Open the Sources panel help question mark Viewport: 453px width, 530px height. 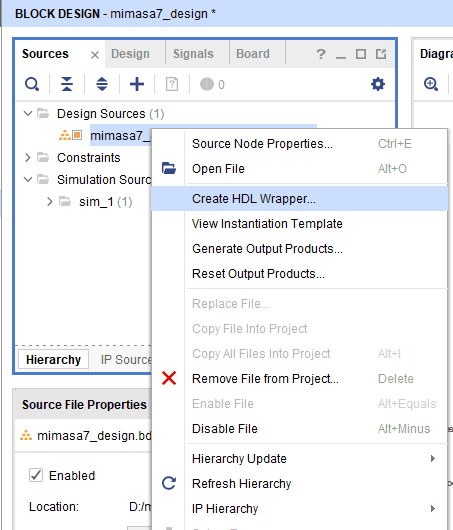click(x=321, y=54)
